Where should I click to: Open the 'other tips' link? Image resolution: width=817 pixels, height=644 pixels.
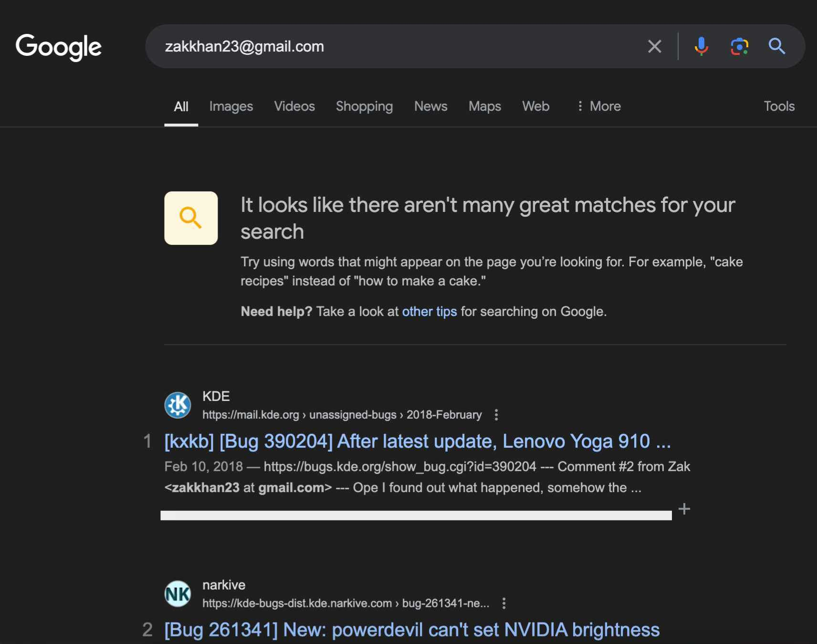(429, 311)
